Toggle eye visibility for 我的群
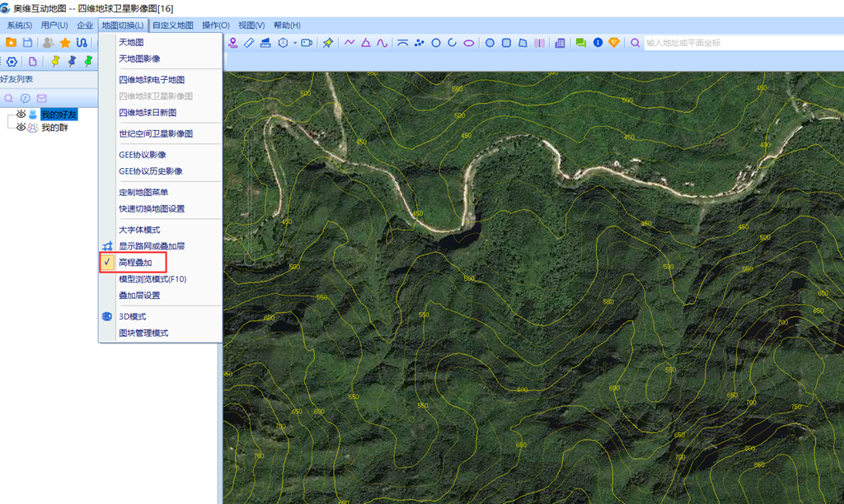 point(21,128)
